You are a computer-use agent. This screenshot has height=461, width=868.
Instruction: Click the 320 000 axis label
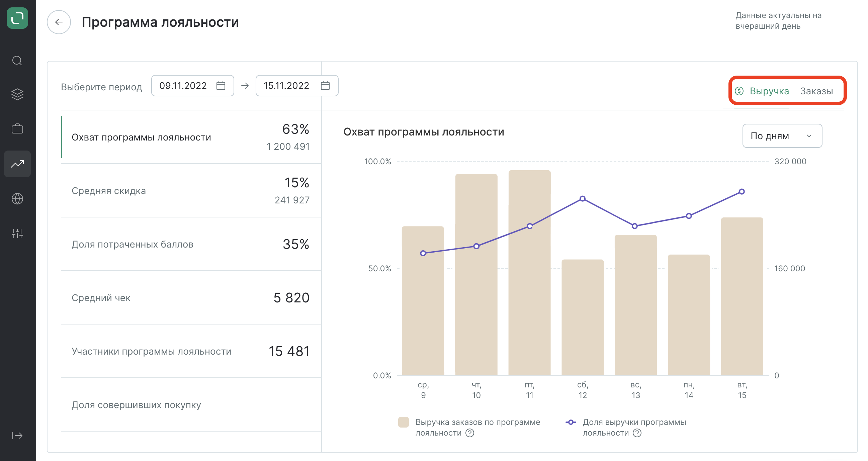790,162
